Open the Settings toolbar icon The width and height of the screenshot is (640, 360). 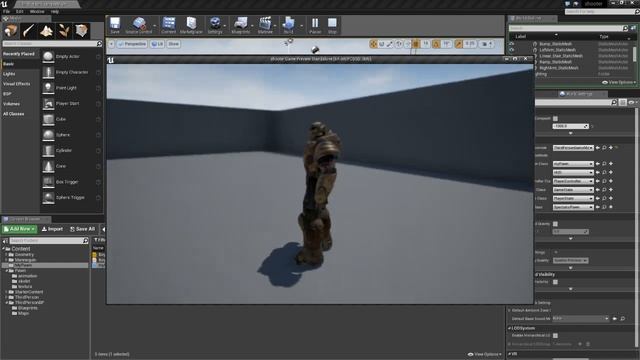[x=215, y=25]
